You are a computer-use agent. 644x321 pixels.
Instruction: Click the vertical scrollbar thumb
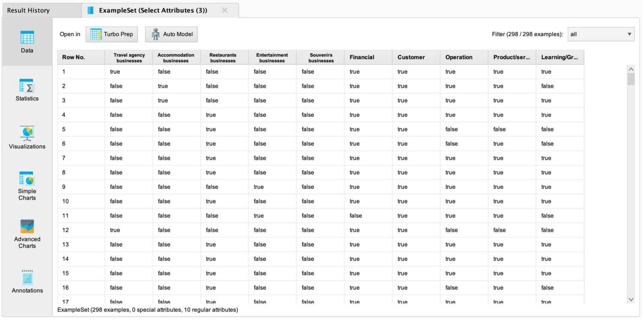[631, 79]
